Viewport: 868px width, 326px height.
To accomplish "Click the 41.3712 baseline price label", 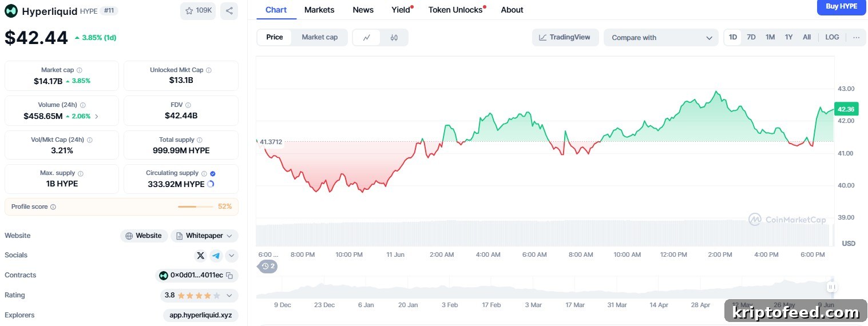I will [x=271, y=142].
